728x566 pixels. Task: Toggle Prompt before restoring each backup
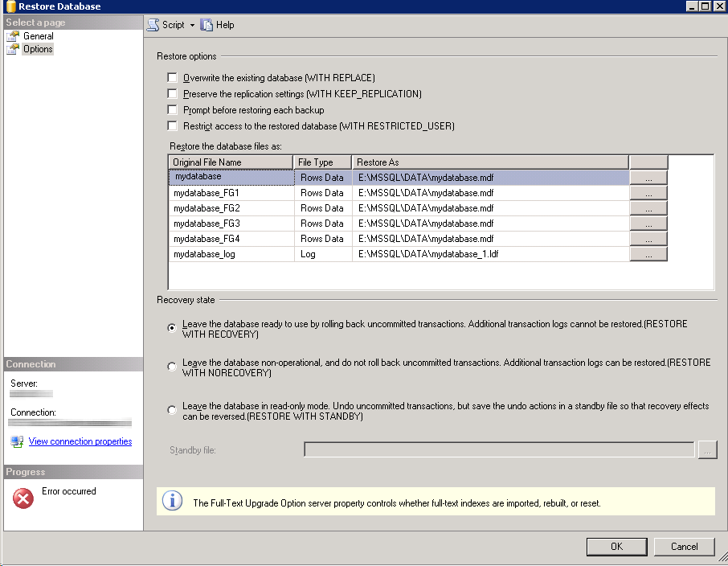tap(172, 110)
